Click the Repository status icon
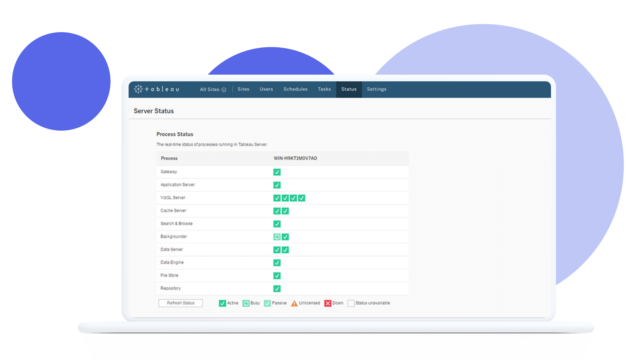 click(277, 289)
